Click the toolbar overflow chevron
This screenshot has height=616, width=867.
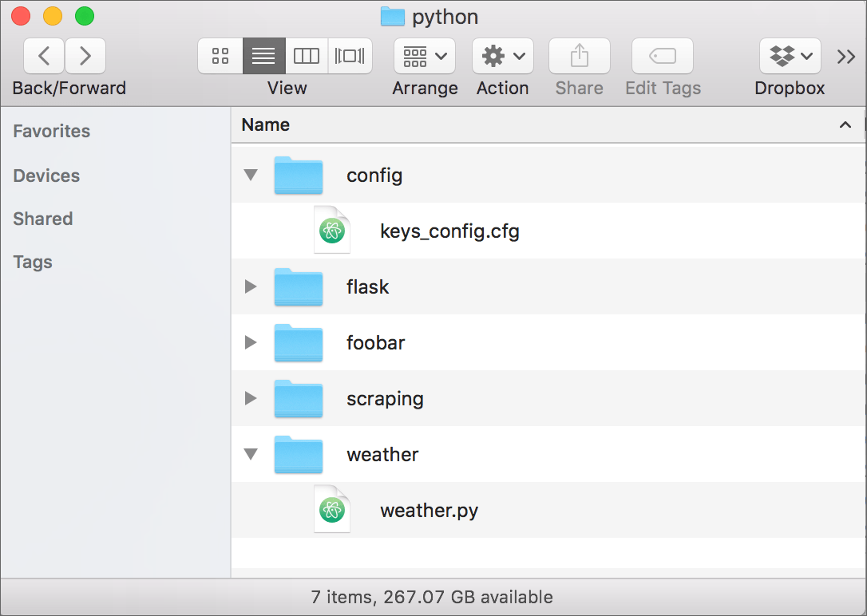coord(845,56)
